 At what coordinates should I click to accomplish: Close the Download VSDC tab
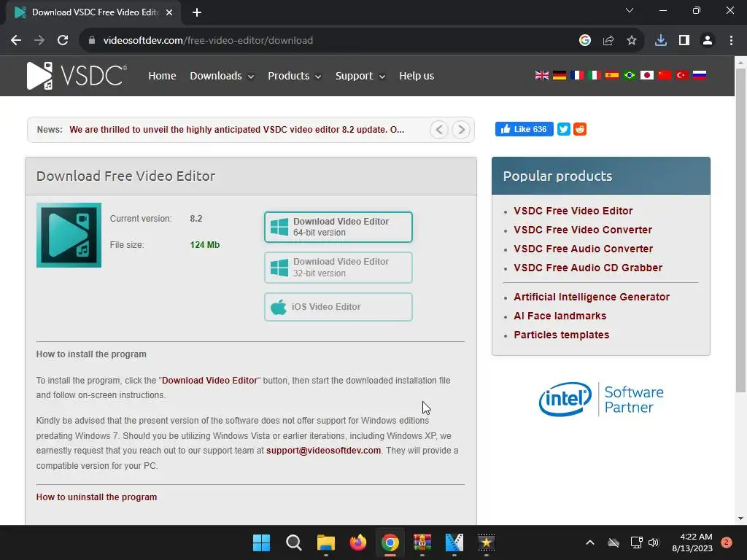pos(169,12)
